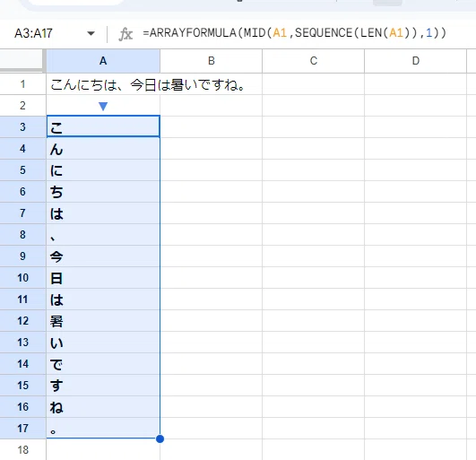The width and height of the screenshot is (476, 460).
Task: Select column C header
Action: 314,61
